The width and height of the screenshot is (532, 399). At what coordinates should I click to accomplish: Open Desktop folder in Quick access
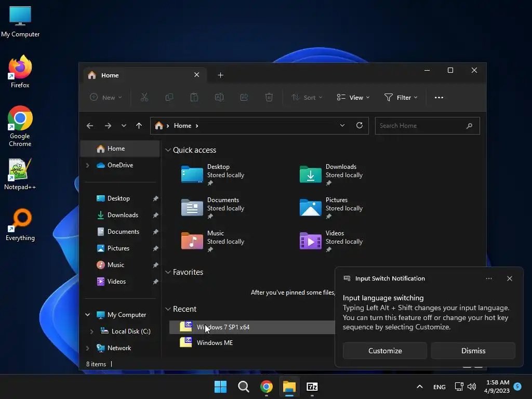213,175
